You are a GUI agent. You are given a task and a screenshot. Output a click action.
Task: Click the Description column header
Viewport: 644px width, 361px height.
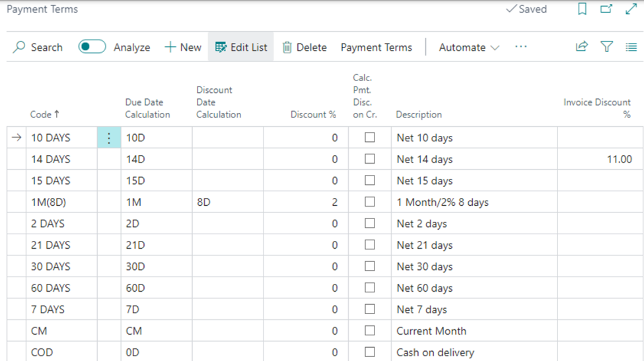tap(419, 114)
